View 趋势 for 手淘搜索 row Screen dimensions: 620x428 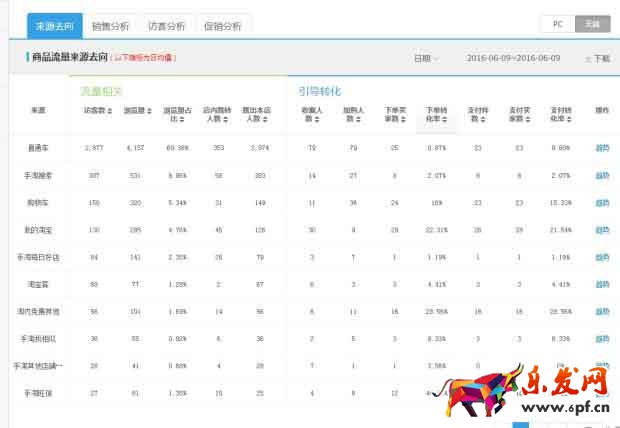(601, 175)
